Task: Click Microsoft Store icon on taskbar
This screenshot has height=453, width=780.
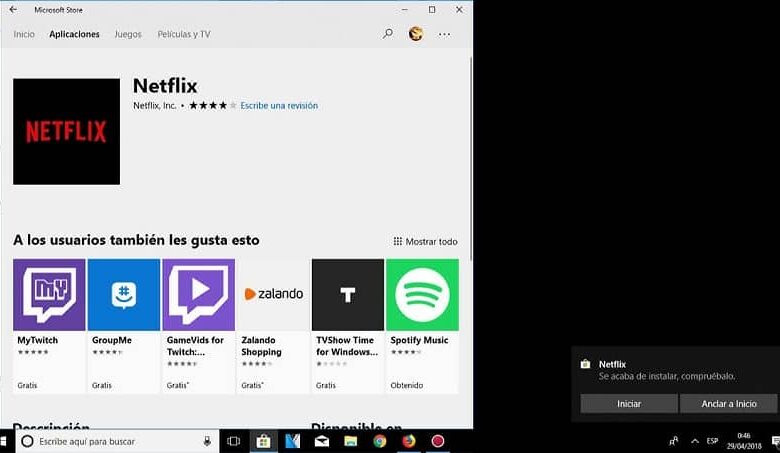Action: (x=263, y=441)
